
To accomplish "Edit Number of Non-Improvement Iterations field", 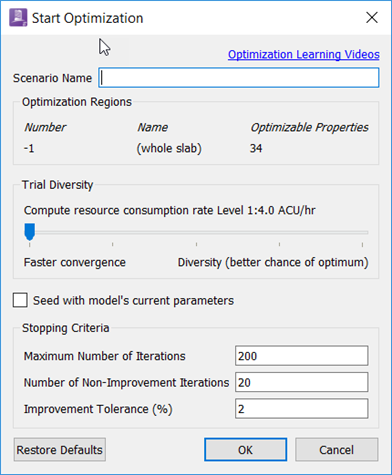I will click(x=302, y=382).
